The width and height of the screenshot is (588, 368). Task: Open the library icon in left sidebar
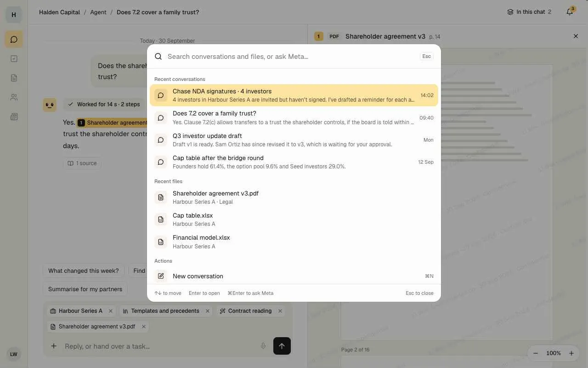(x=14, y=117)
